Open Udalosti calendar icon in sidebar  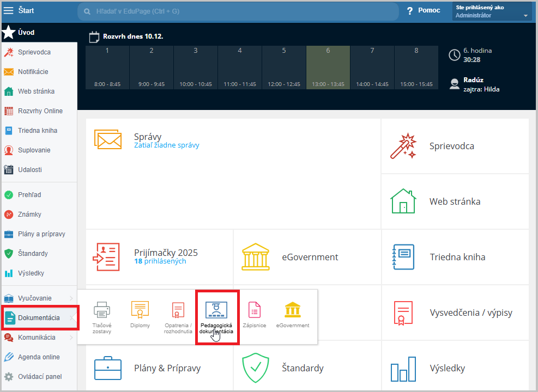pyautogui.click(x=9, y=170)
